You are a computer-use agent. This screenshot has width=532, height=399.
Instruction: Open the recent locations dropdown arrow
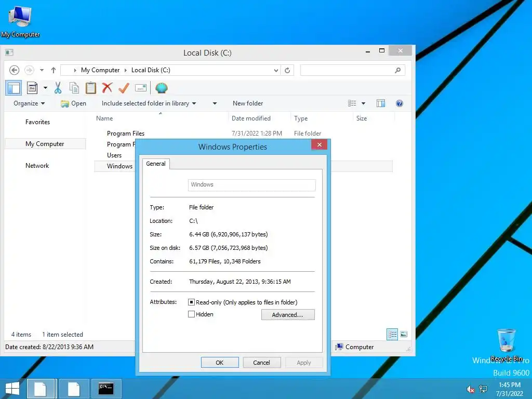42,70
